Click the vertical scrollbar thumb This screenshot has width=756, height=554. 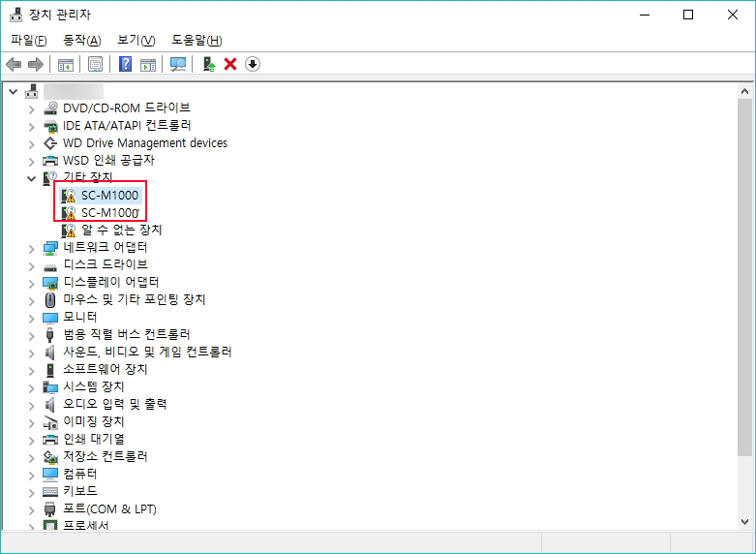(x=744, y=277)
